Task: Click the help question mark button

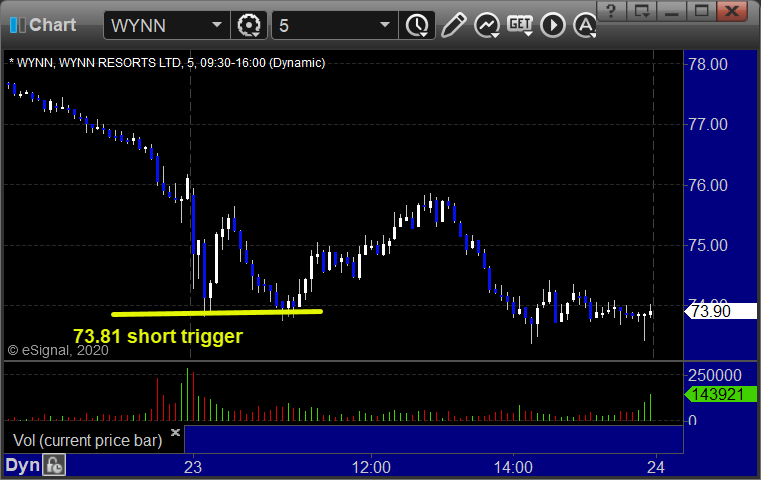Action: click(x=611, y=11)
